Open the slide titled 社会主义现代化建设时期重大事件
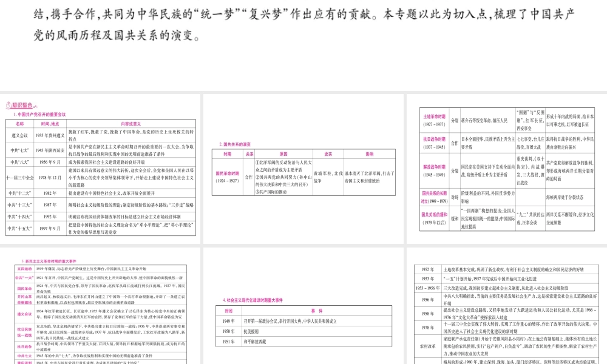The width and height of the screenshot is (607, 364). coord(303,306)
